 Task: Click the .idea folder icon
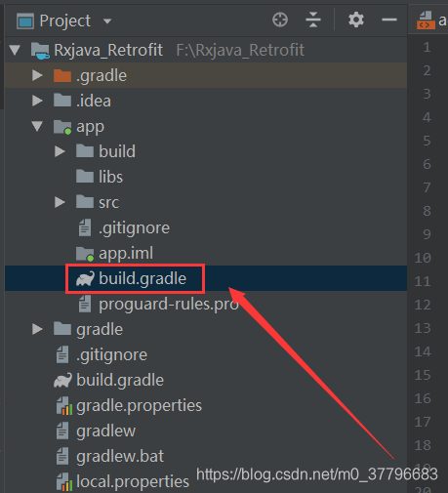click(x=62, y=101)
